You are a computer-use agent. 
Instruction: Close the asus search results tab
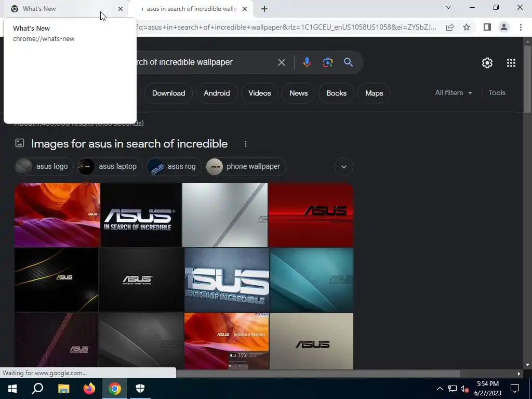(245, 9)
